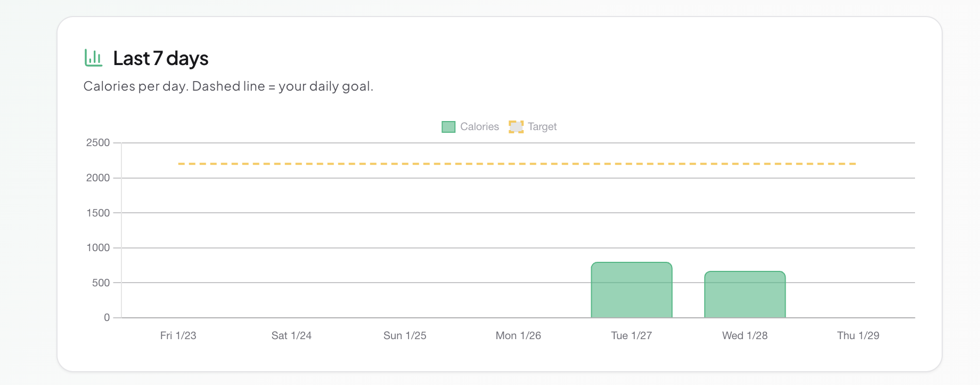Click the 2500 y-axis label
Viewport: 980px width, 385px height.
(98, 143)
